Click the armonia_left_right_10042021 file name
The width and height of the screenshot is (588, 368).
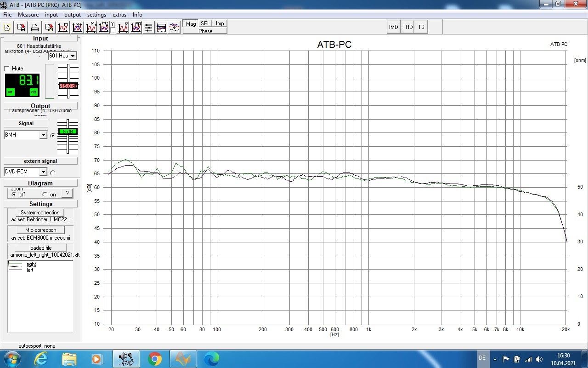pos(45,255)
